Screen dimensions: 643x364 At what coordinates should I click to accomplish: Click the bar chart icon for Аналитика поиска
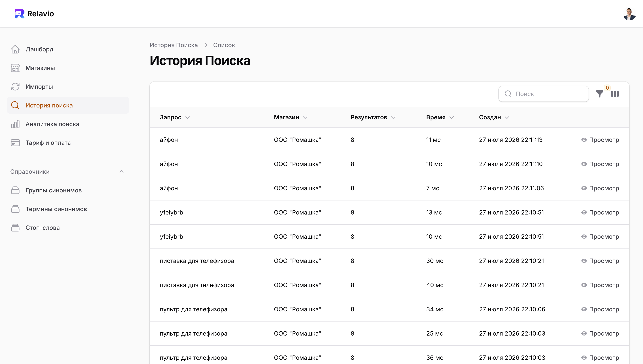15,124
